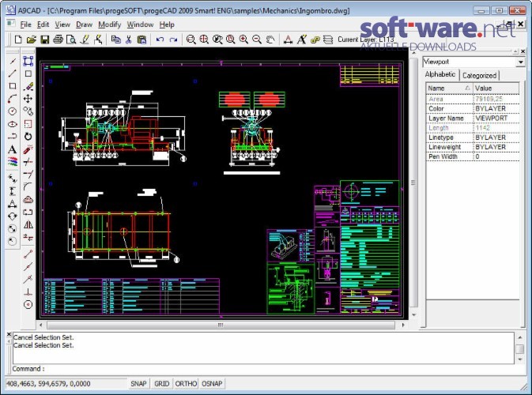The height and width of the screenshot is (395, 532).
Task: Select the Hatch tool with colored waves
Action: pos(12,162)
